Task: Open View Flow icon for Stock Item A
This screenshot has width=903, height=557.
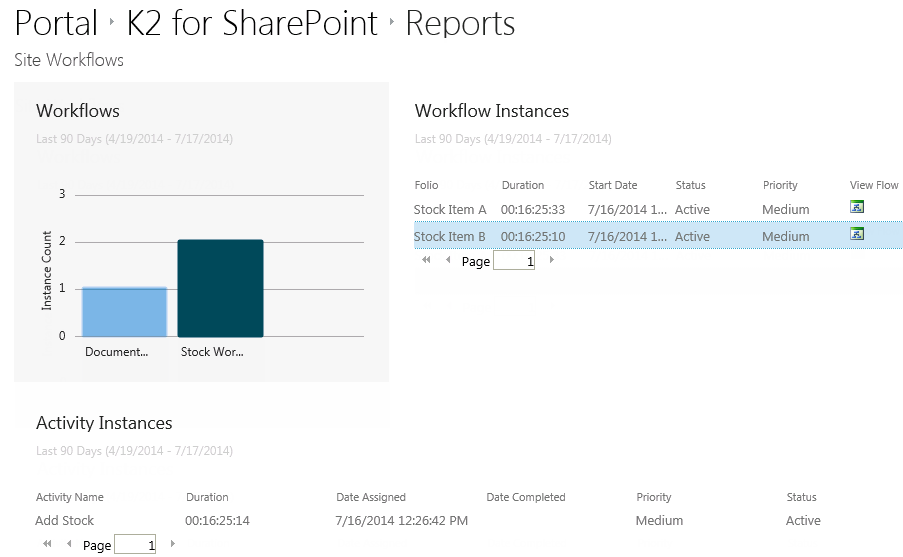Action: click(856, 208)
